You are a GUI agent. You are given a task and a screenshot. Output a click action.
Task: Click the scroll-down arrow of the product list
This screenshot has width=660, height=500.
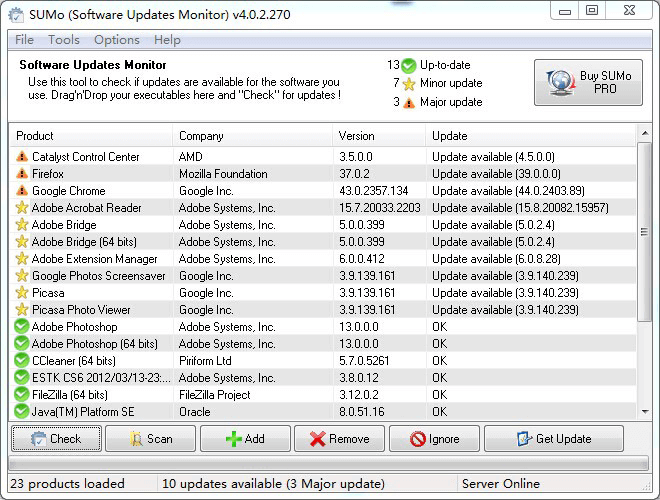pos(645,412)
